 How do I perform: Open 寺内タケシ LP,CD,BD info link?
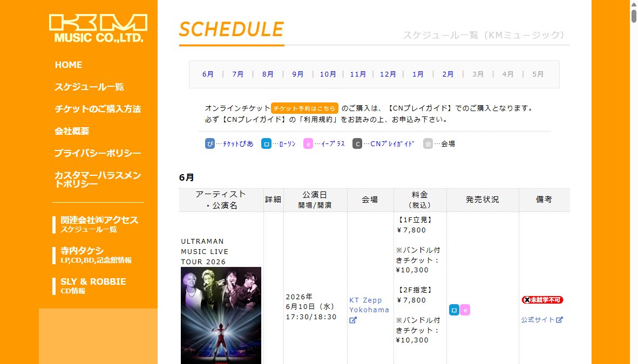(x=96, y=255)
